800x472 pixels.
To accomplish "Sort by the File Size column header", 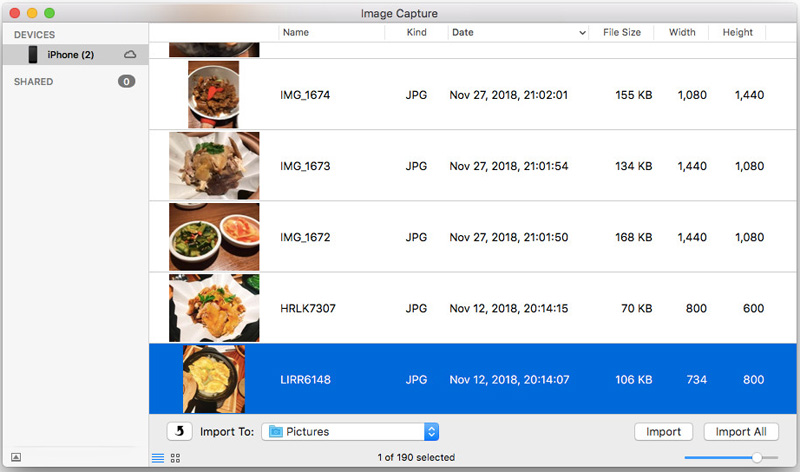I will (x=622, y=33).
